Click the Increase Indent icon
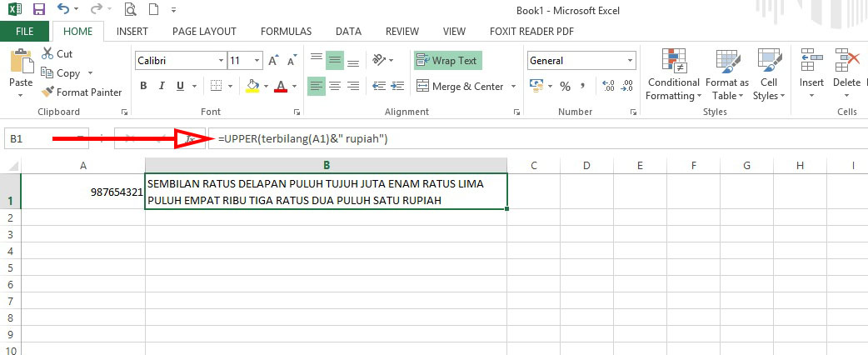 click(397, 86)
